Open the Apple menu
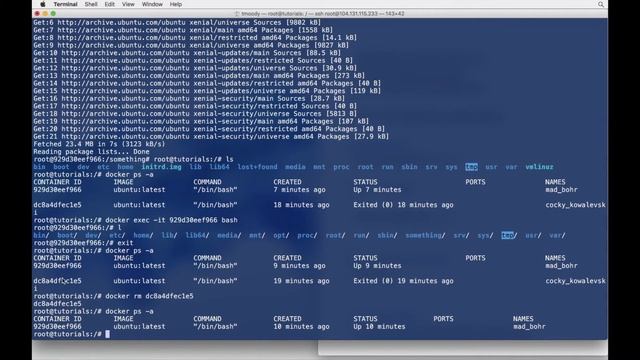Viewport: 640px width, 360px height. [x=42, y=4]
